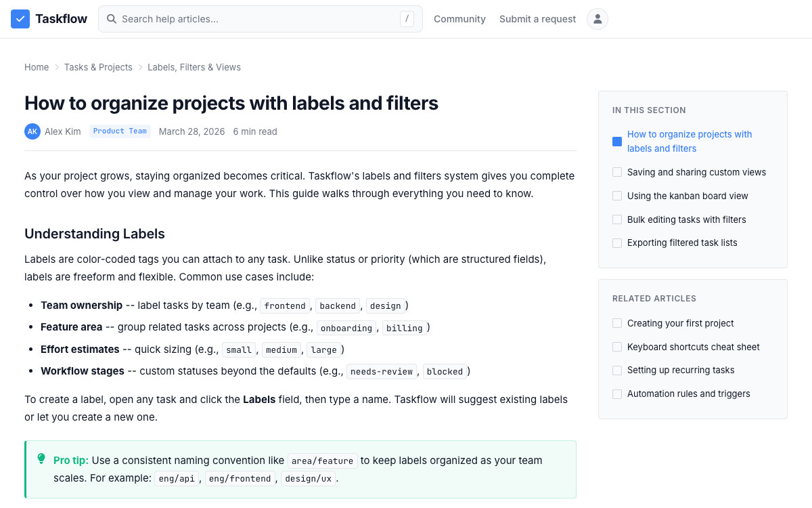Click the eng/frontend code tag
This screenshot has width=812, height=508.
point(240,478)
